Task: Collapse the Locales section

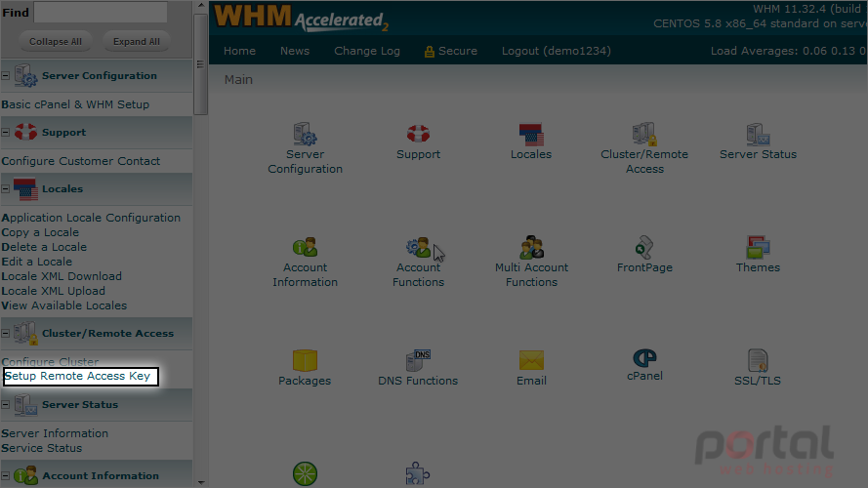Action: pyautogui.click(x=6, y=188)
